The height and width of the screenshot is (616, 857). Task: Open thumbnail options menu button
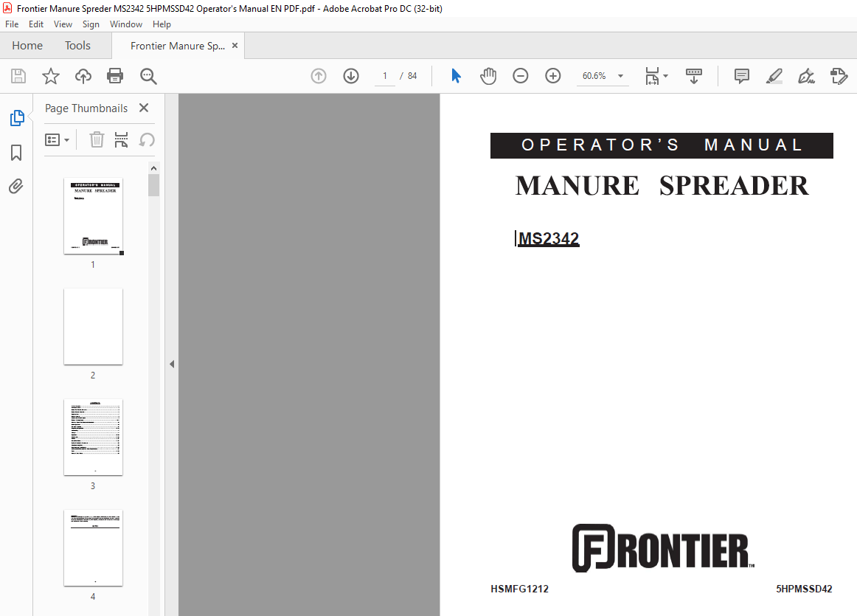57,140
